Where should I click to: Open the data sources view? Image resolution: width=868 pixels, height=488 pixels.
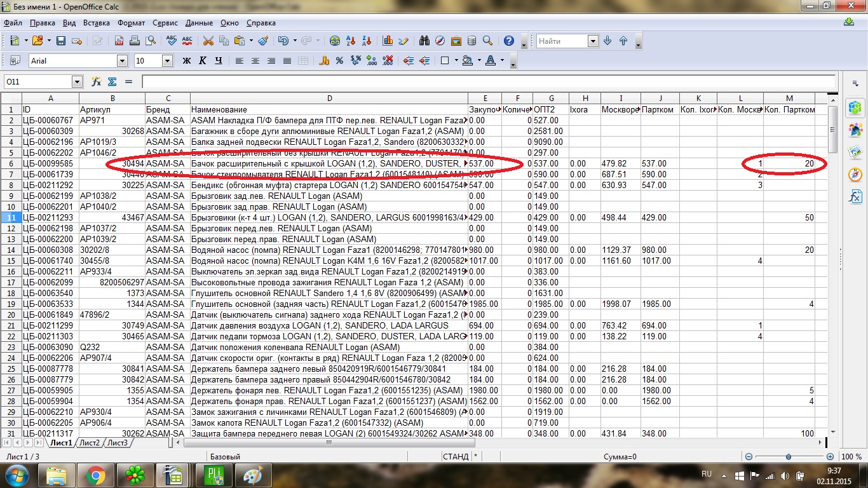coord(472,41)
